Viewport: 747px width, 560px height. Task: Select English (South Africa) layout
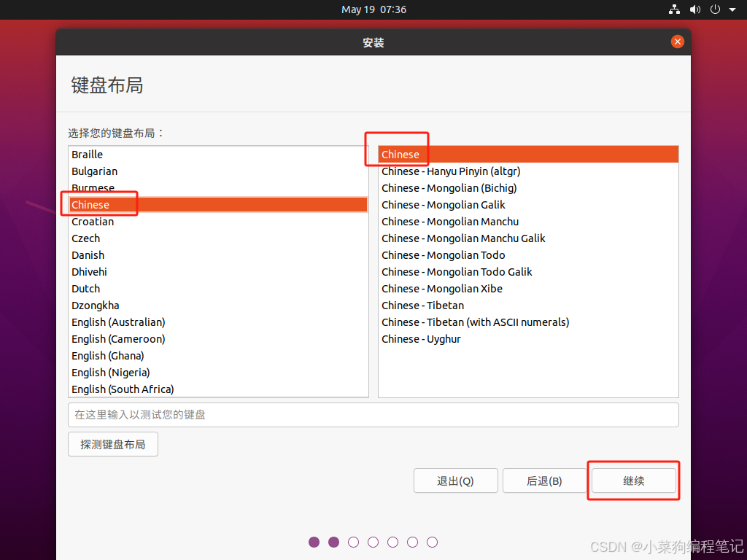[x=218, y=389]
